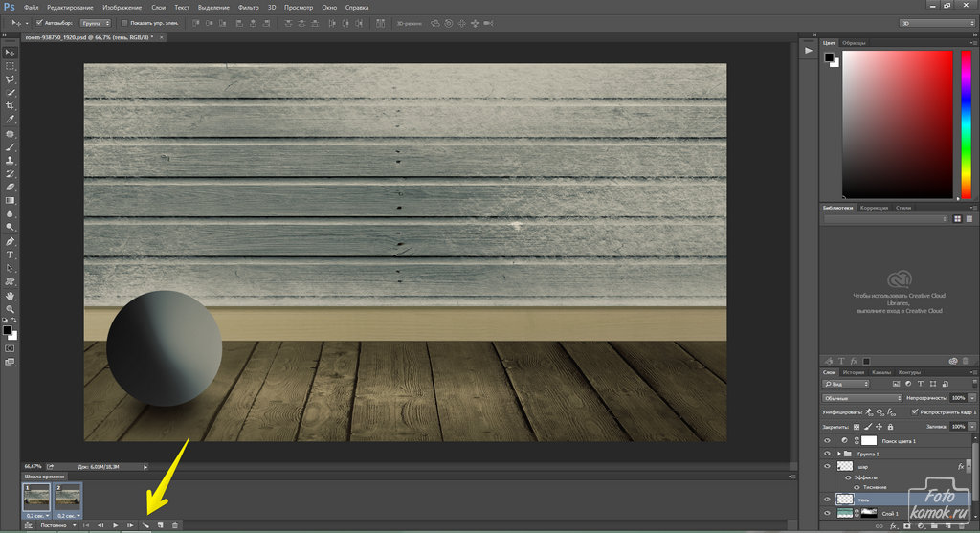Select the Zoom tool in the toolbar
The image size is (980, 533).
[x=10, y=309]
